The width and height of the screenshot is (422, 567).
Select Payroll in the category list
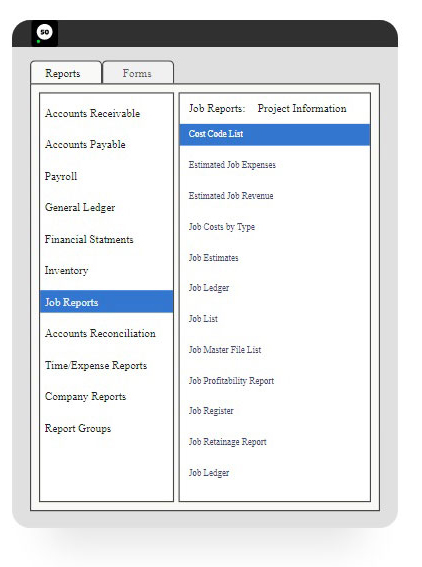(x=61, y=176)
